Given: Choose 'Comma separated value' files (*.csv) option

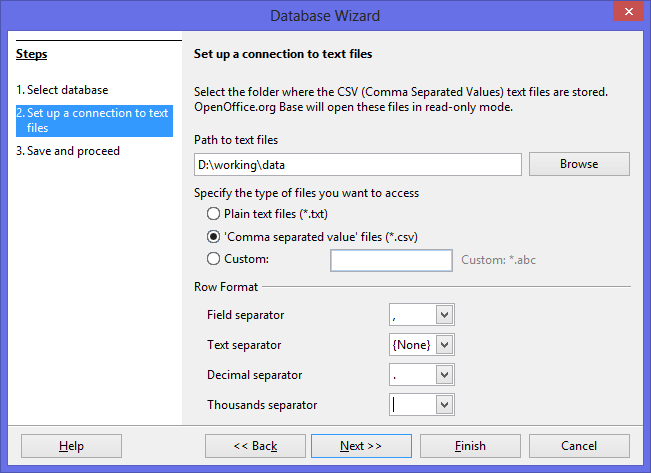Looking at the screenshot, I should pyautogui.click(x=213, y=237).
